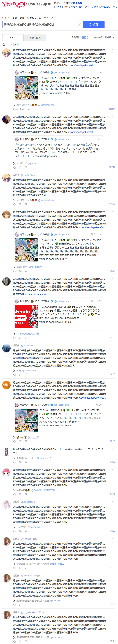Clear the search box with the X icon
The width and height of the screenshot is (118, 644).
[79, 25]
